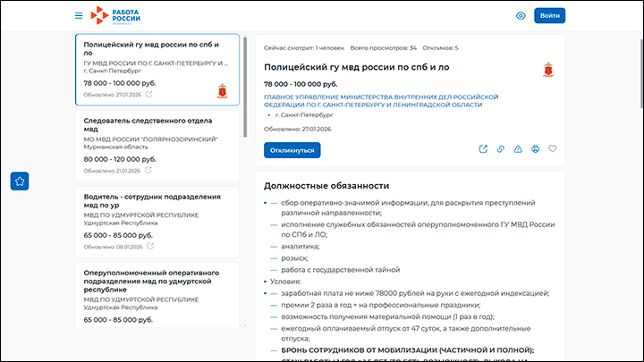Open vacancy in new tab icon
This screenshot has height=362, width=644.
pyautogui.click(x=483, y=149)
